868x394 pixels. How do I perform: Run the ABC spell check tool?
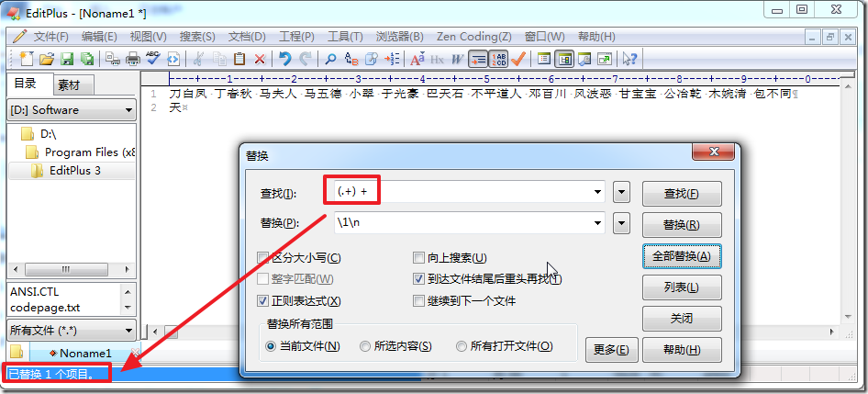coord(153,59)
